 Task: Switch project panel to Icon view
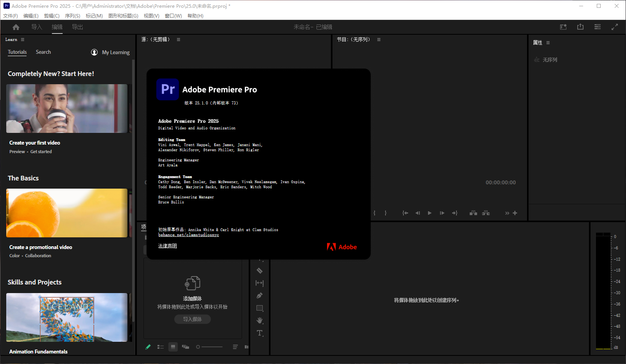(173, 346)
